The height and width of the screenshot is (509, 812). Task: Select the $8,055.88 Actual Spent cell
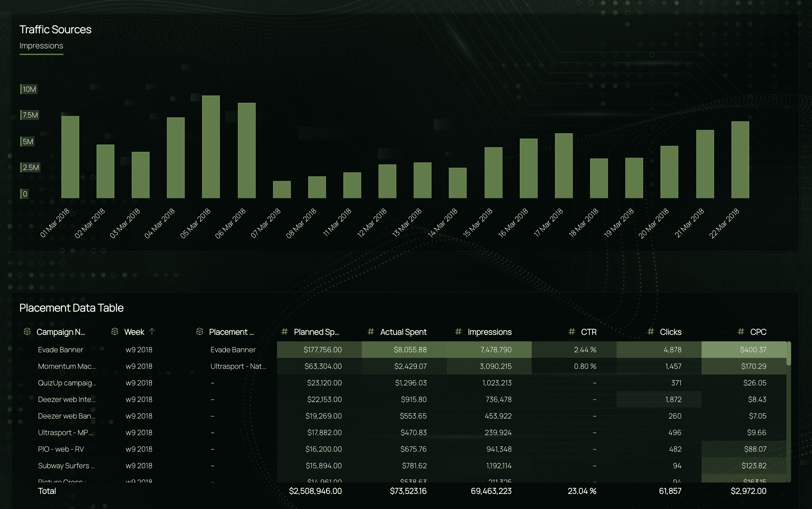click(x=410, y=349)
